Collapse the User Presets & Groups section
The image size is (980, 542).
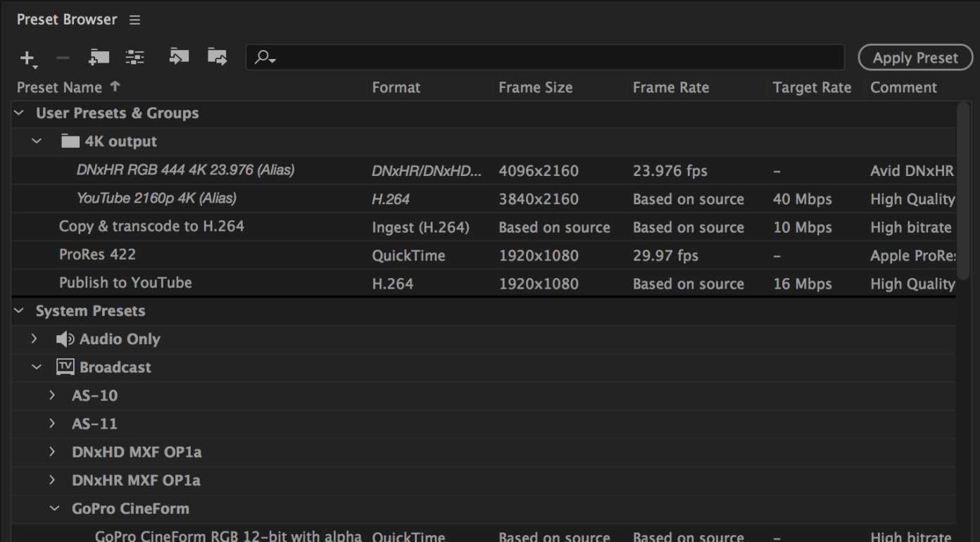click(x=19, y=113)
